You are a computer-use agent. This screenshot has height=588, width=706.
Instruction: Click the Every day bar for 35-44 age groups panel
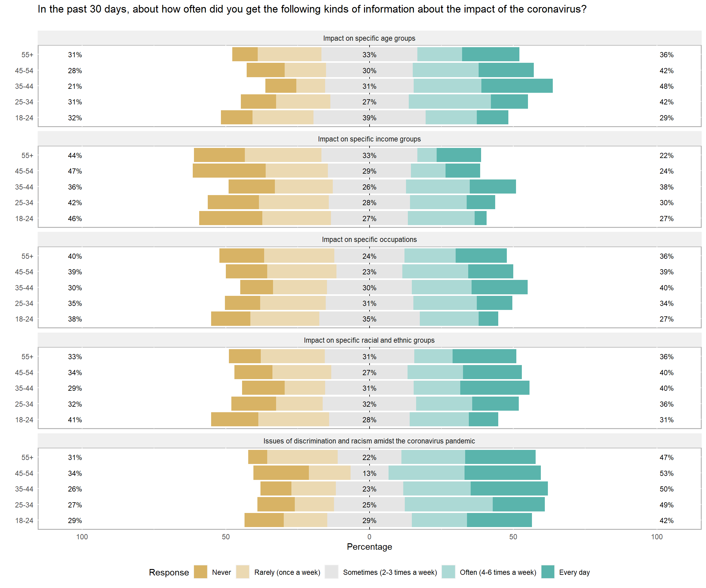coord(517,86)
